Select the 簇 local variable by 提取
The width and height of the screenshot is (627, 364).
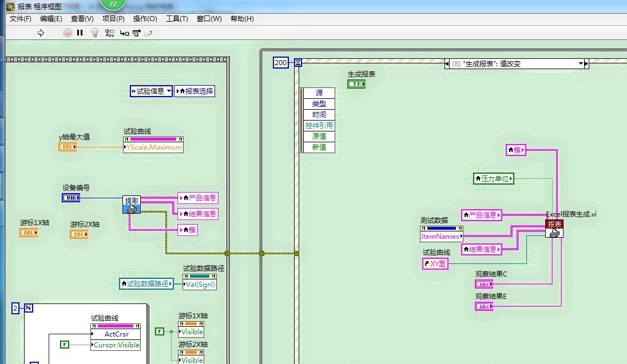tap(188, 230)
